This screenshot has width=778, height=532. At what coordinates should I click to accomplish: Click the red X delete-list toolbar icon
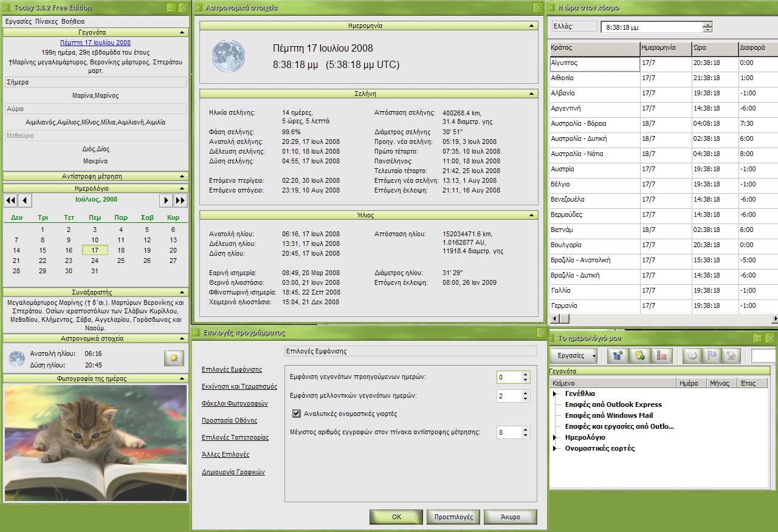661,356
